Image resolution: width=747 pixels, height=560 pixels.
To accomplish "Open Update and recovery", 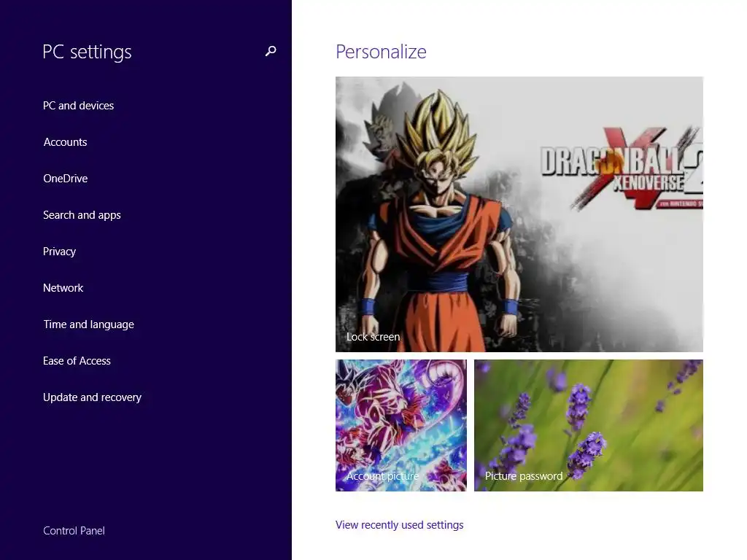I will pos(93,397).
